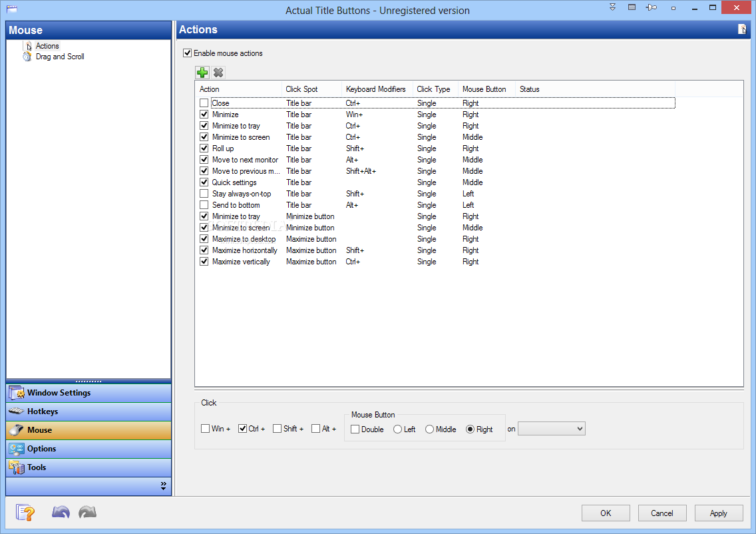Open the help question mark icon
Screen dimensions: 756x534
(25, 512)
